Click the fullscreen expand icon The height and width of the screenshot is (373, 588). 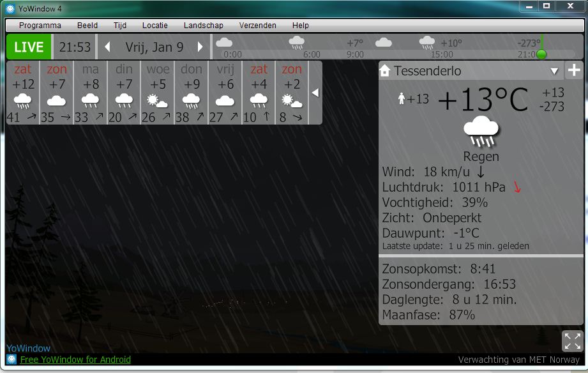click(573, 340)
